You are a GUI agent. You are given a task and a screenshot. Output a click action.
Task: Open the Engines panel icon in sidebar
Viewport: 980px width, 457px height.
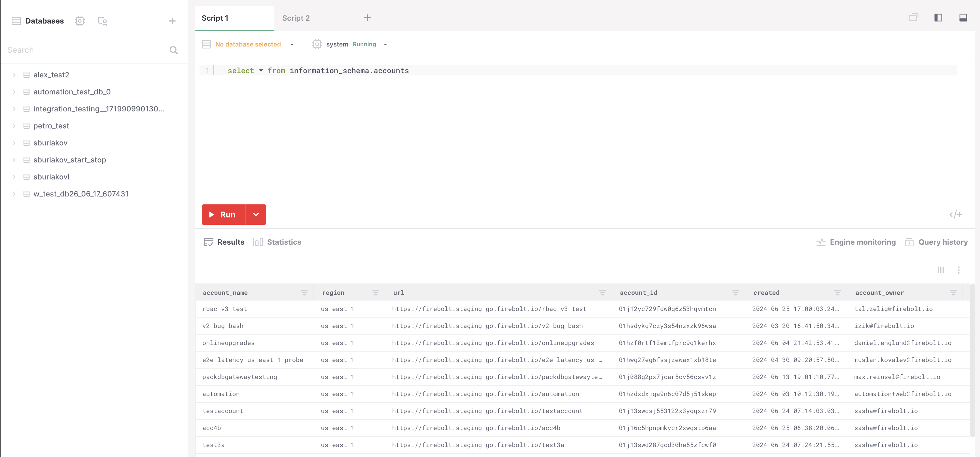[x=80, y=21]
